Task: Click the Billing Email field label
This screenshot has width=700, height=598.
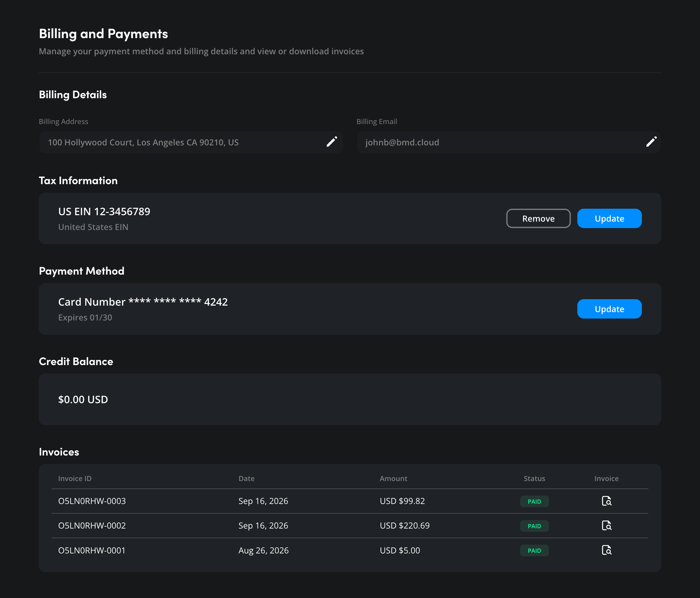Action: click(x=377, y=121)
